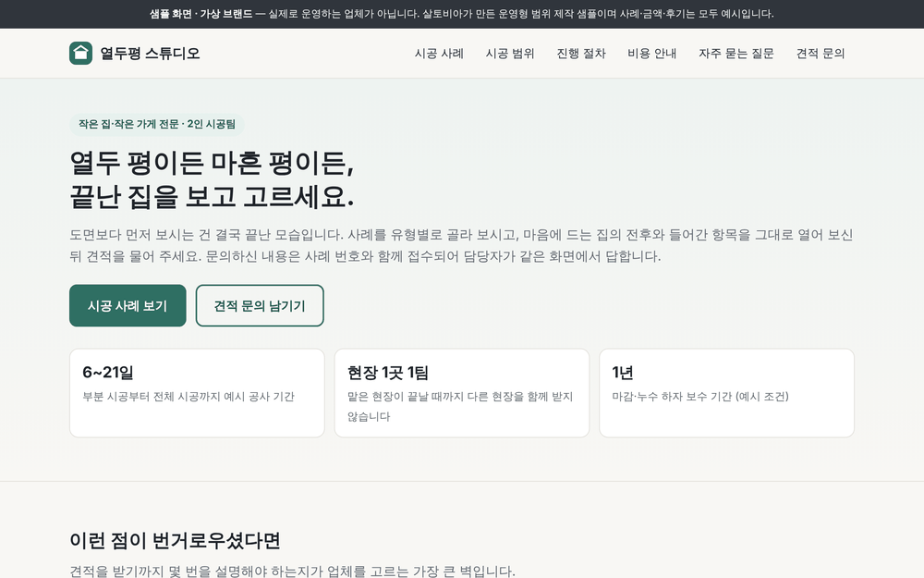Click the 샘플 화면 · 가상 브랜드 notice text
924x578 pixels.
[201, 14]
